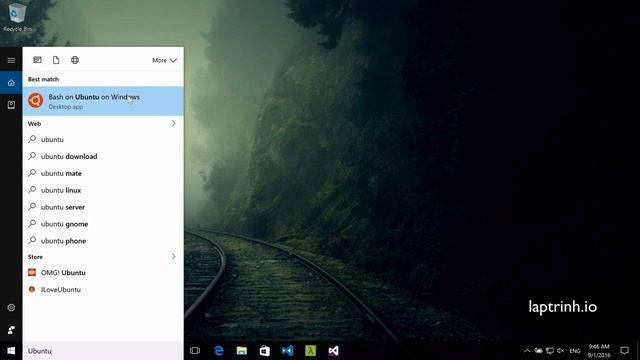Launch Visual Studio from taskbar
This screenshot has width=640, height=360.
tap(333, 351)
